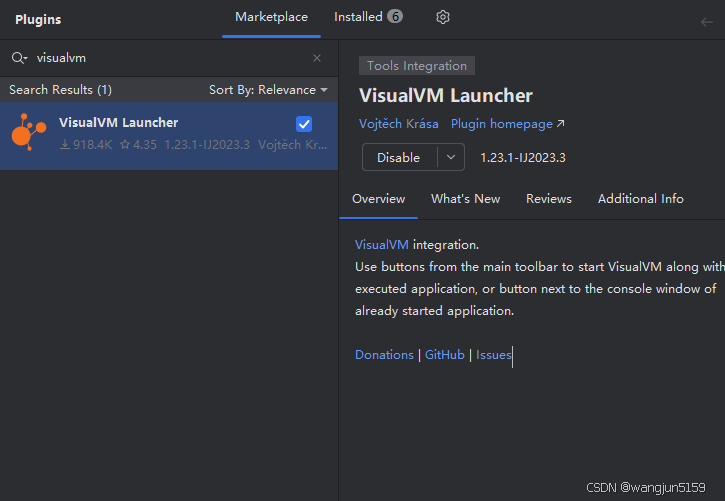Screen dimensions: 725x501
Task: Click the version 1.23.1-IJ2023.3 next to Disable
Action: click(523, 158)
